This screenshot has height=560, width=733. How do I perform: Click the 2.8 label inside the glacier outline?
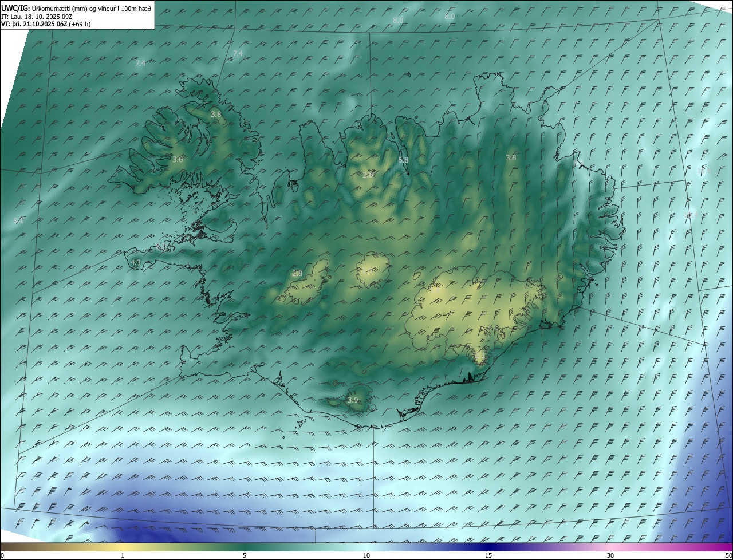(x=297, y=273)
